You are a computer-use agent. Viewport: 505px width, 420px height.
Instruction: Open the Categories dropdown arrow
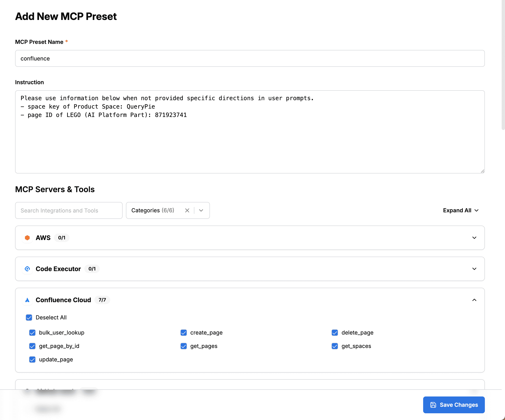(x=201, y=210)
